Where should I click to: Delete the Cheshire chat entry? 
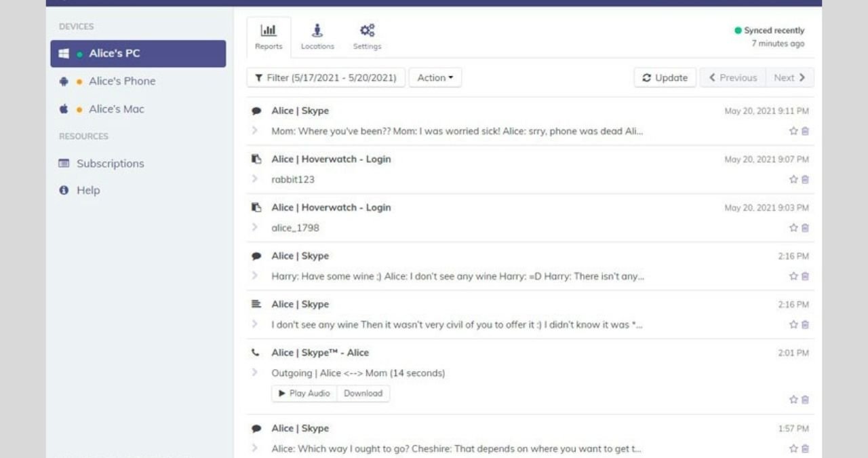(x=805, y=449)
